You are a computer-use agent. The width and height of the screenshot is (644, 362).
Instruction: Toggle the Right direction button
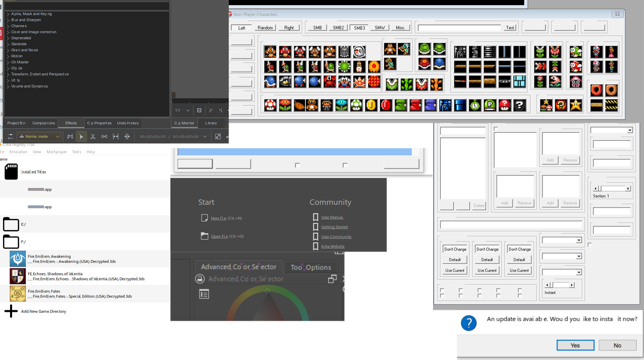pyautogui.click(x=289, y=28)
